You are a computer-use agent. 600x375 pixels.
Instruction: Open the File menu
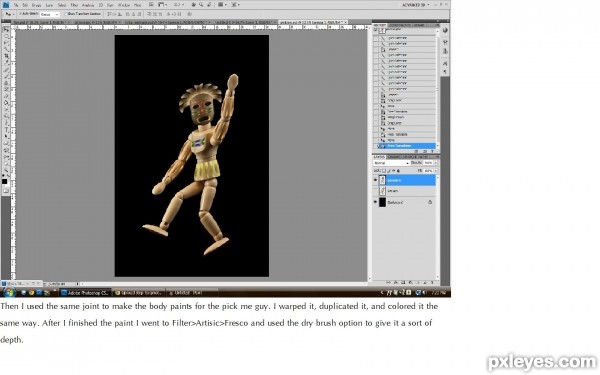[x=16, y=5]
